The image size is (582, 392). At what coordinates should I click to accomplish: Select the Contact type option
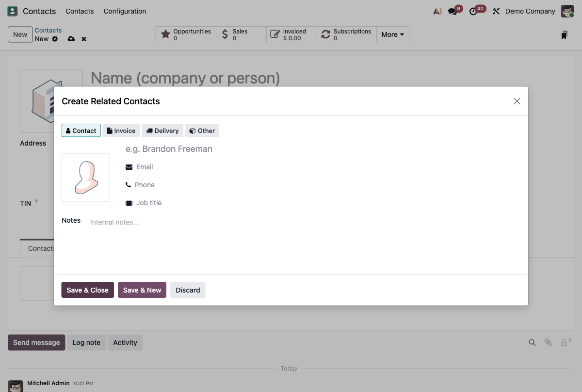[81, 131]
